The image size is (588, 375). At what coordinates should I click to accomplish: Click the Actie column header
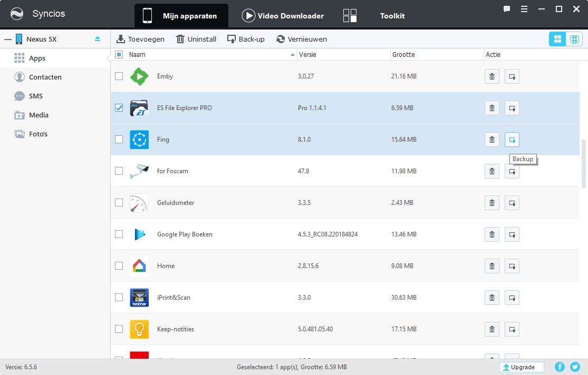click(x=493, y=55)
